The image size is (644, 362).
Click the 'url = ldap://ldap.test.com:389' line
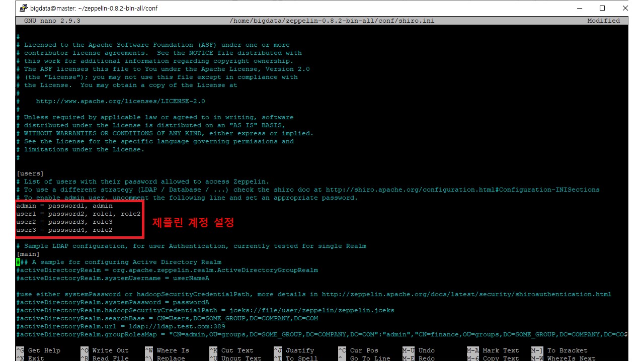coord(121,326)
